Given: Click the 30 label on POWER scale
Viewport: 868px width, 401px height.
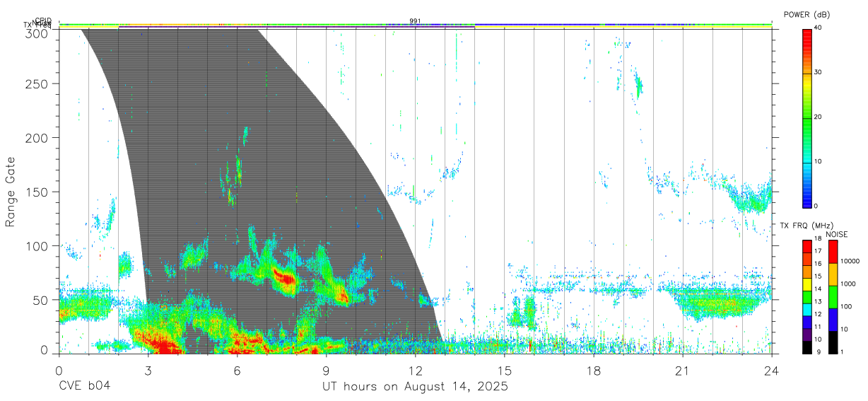Looking at the screenshot, I should pyautogui.click(x=819, y=72).
